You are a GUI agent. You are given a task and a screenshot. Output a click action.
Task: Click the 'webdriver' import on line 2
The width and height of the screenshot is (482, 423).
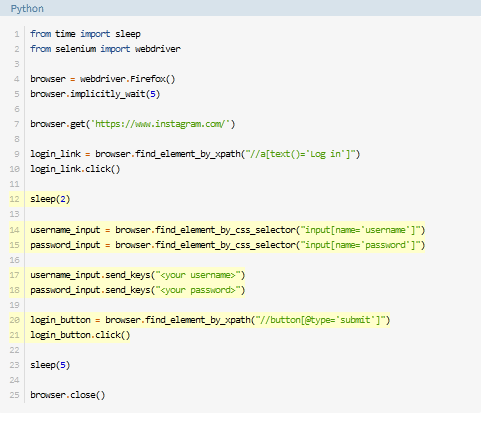pos(158,49)
